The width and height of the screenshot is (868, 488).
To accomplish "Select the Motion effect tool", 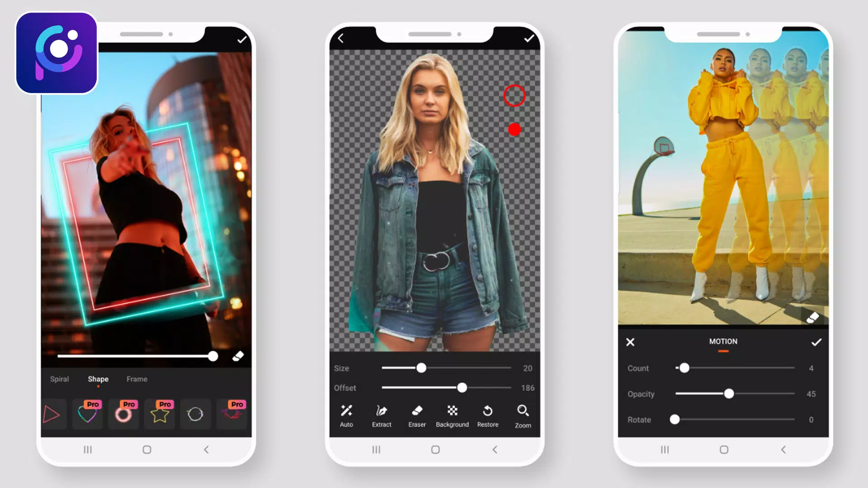I will click(x=723, y=342).
